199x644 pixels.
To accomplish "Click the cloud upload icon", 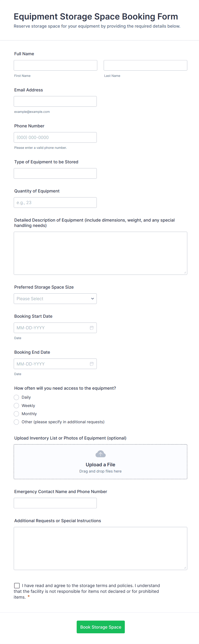I will coord(101,454).
